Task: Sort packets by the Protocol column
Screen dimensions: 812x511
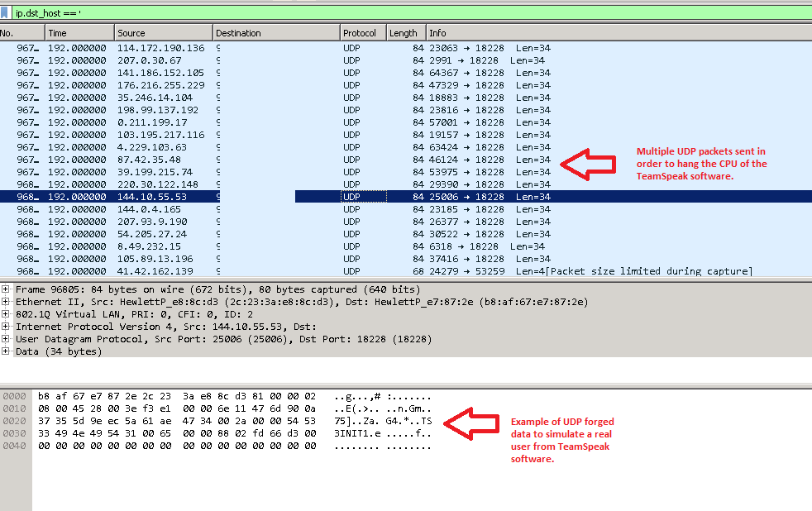Action: 362,32
